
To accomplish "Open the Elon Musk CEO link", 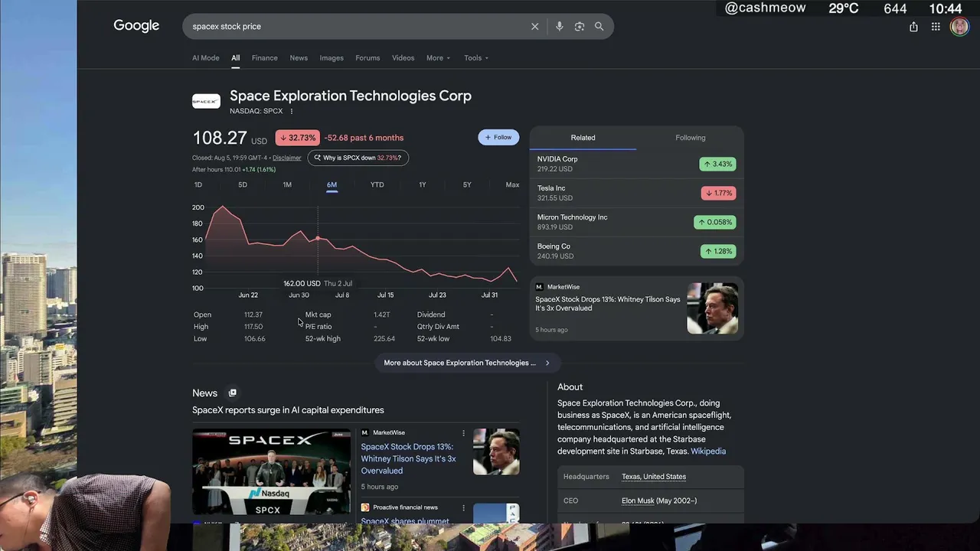I will click(x=638, y=501).
